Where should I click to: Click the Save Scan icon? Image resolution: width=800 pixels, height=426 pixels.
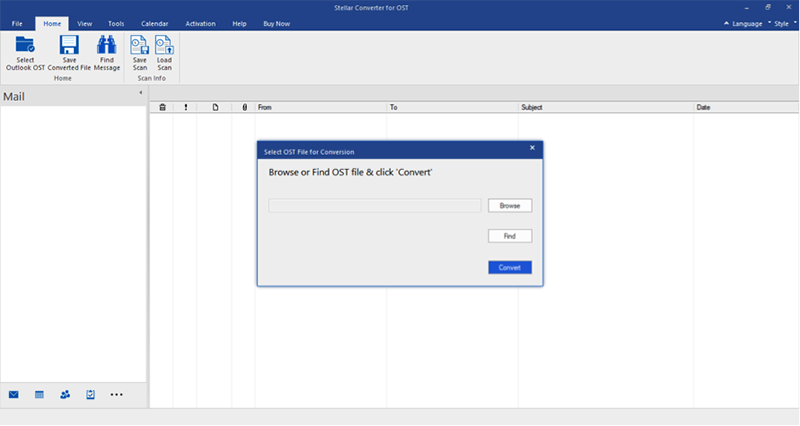(x=139, y=46)
